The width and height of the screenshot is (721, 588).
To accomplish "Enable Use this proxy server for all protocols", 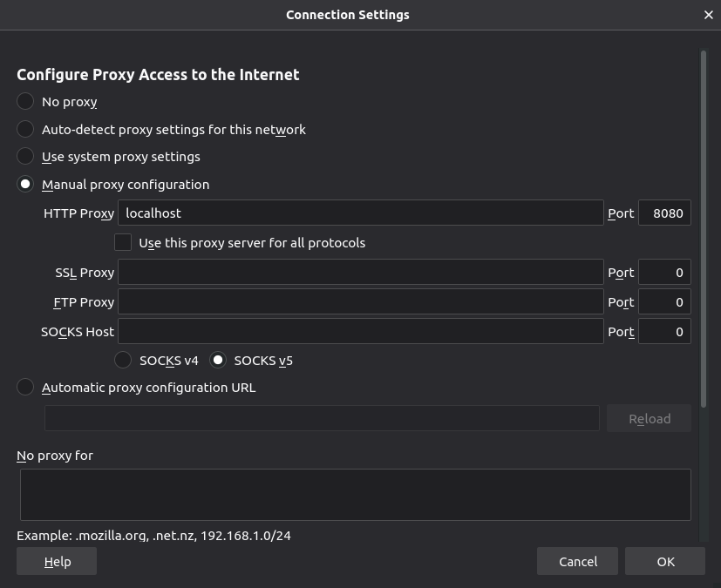I will [123, 242].
